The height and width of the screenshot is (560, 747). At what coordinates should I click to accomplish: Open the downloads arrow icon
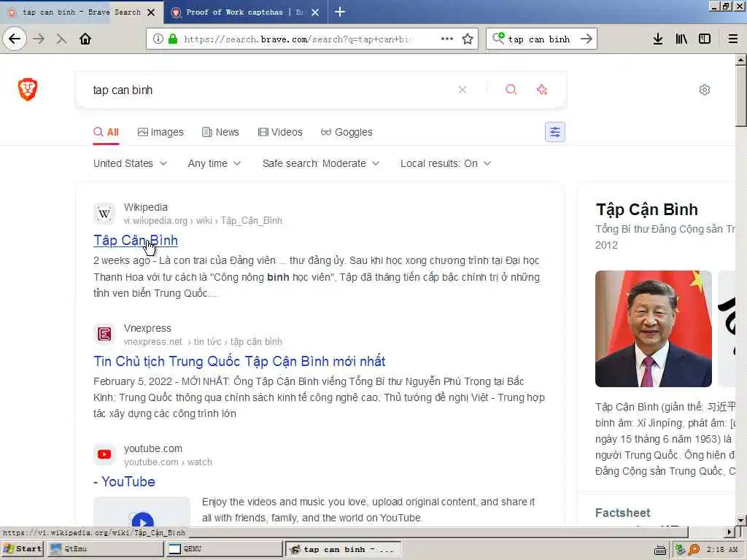[658, 39]
